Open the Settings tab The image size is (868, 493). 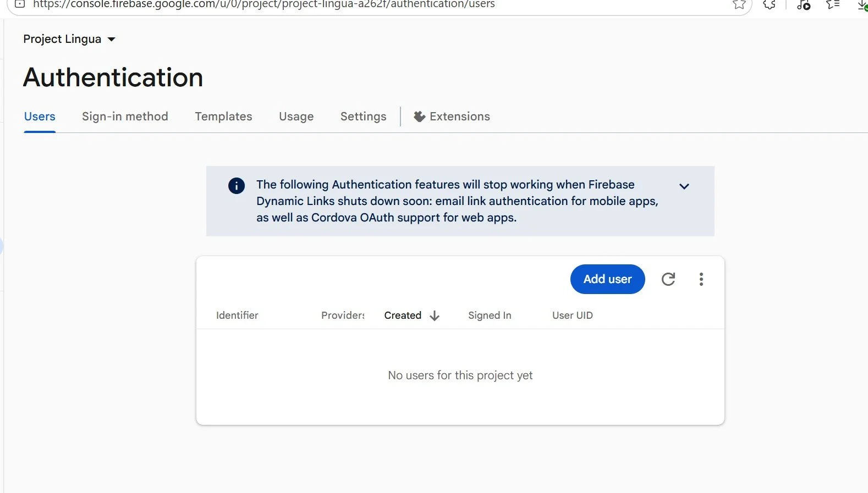pos(363,117)
